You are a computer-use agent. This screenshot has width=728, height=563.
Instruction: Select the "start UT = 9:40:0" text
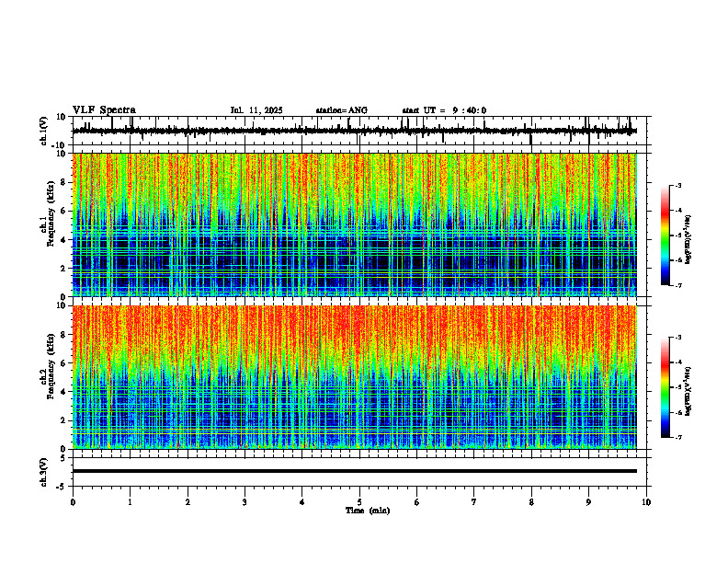(x=444, y=110)
